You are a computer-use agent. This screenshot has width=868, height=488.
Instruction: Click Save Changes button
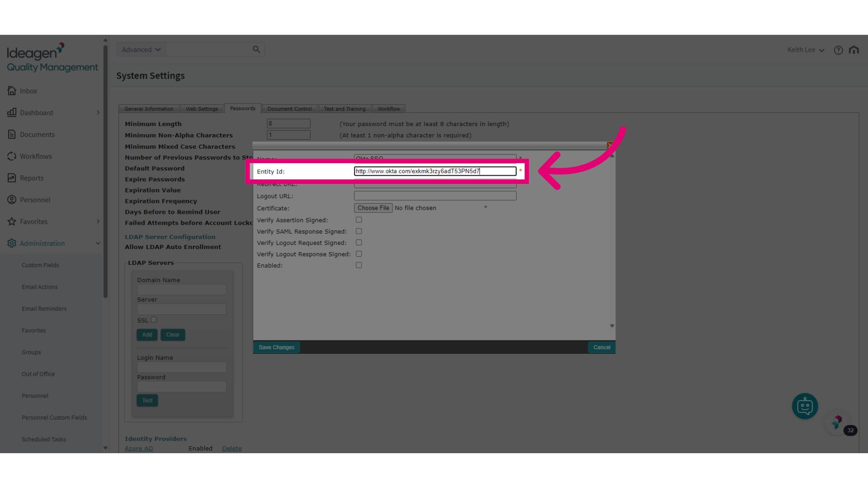pyautogui.click(x=277, y=347)
